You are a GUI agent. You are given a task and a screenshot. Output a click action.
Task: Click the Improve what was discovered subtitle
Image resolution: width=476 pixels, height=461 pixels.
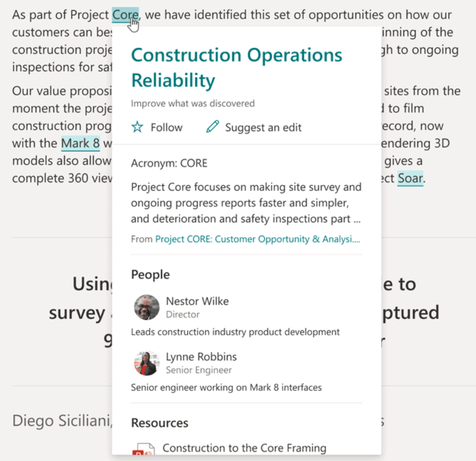coord(193,103)
